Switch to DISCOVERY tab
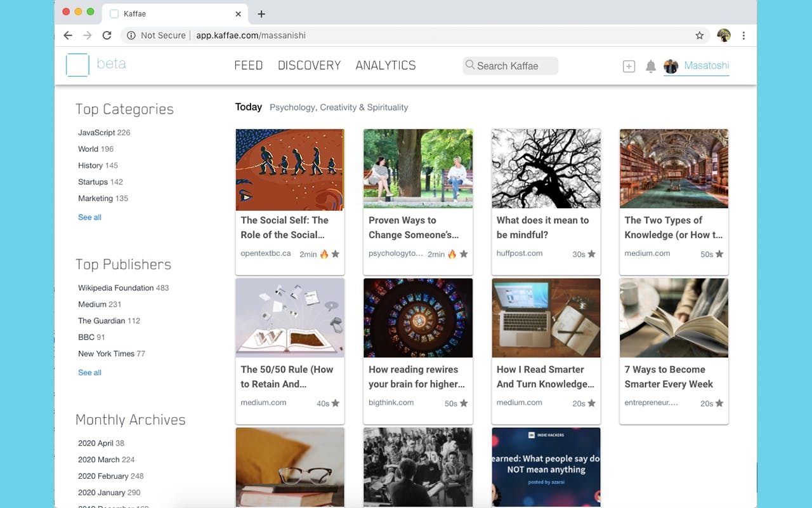This screenshot has width=812, height=508. point(310,65)
